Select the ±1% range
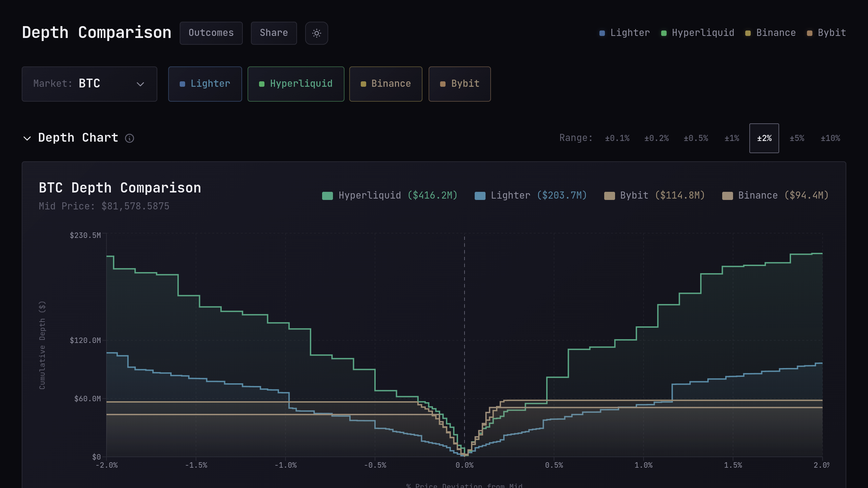The width and height of the screenshot is (868, 488). [x=732, y=138]
